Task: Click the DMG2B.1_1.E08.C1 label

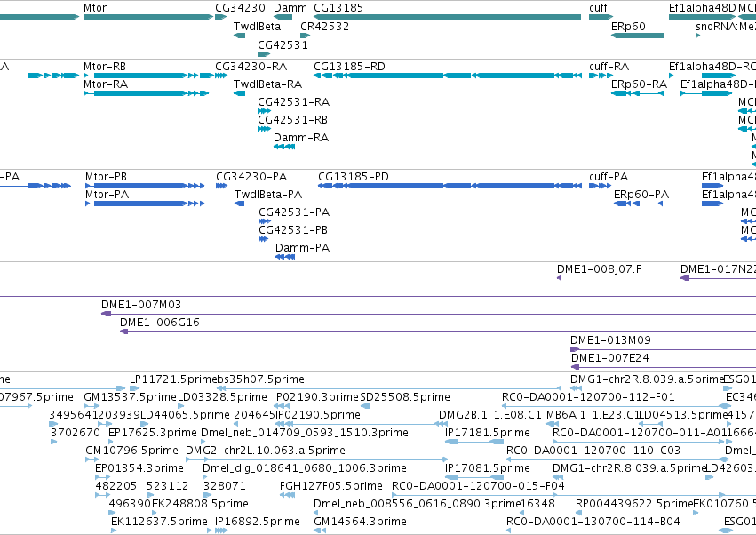Action: click(490, 415)
